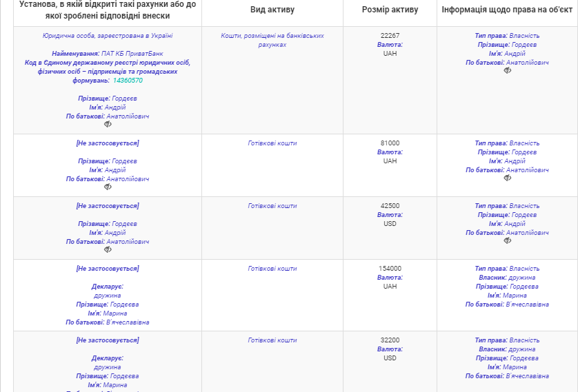Click the "Вид активу" column header
Screen dimensions: 578x392
tap(272, 10)
